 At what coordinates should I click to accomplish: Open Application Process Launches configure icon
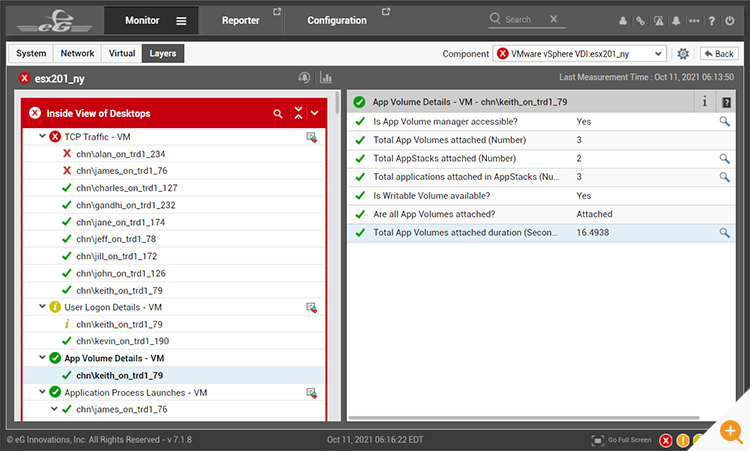[x=311, y=393]
